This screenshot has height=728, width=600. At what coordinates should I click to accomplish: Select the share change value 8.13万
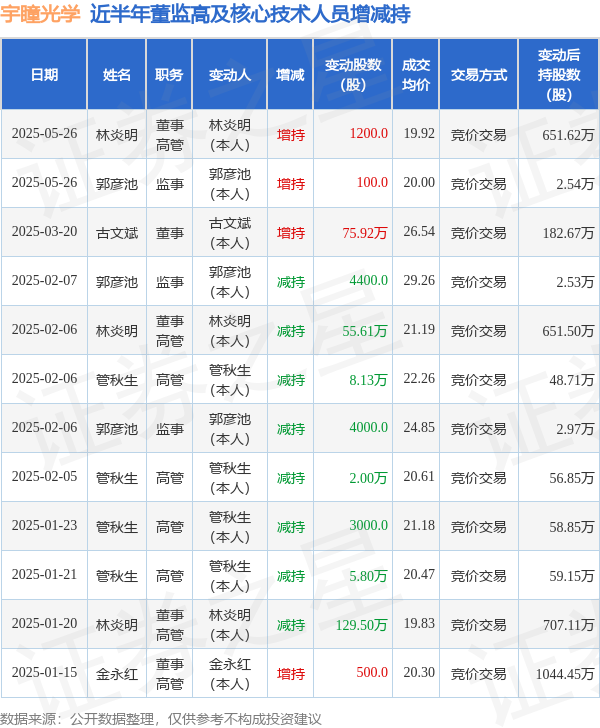click(368, 380)
